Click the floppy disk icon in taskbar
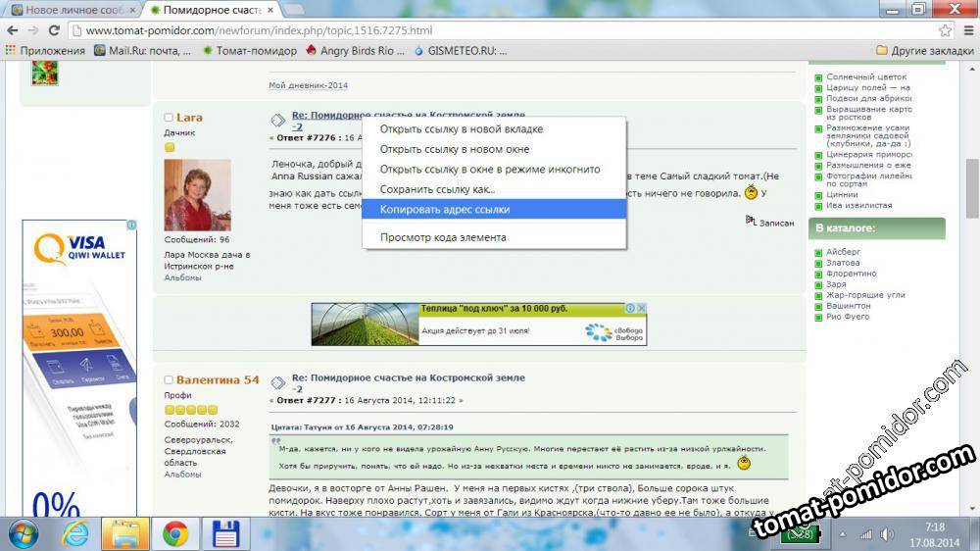 click(225, 533)
